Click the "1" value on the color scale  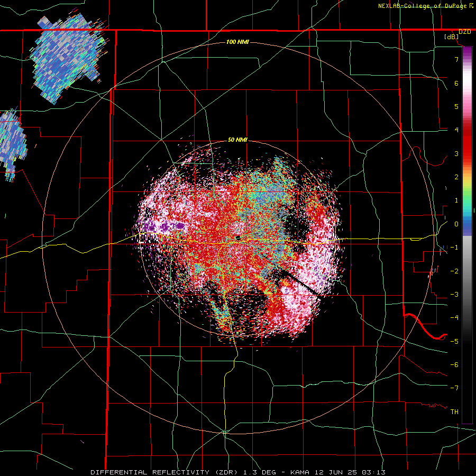[x=456, y=200]
